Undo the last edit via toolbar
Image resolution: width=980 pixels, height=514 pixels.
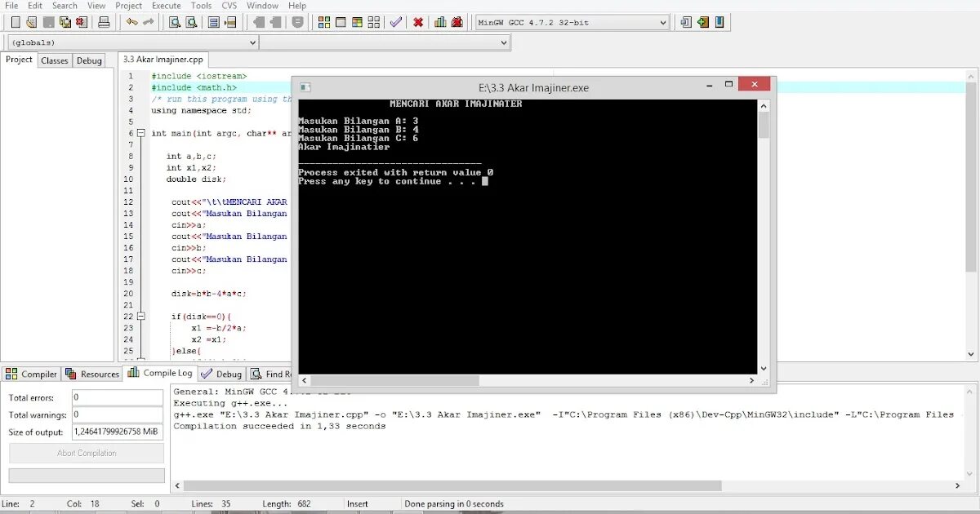(x=131, y=22)
